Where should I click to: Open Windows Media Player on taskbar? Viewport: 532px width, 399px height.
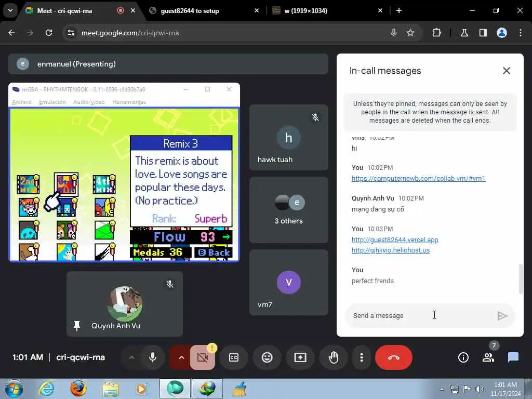[x=142, y=389]
